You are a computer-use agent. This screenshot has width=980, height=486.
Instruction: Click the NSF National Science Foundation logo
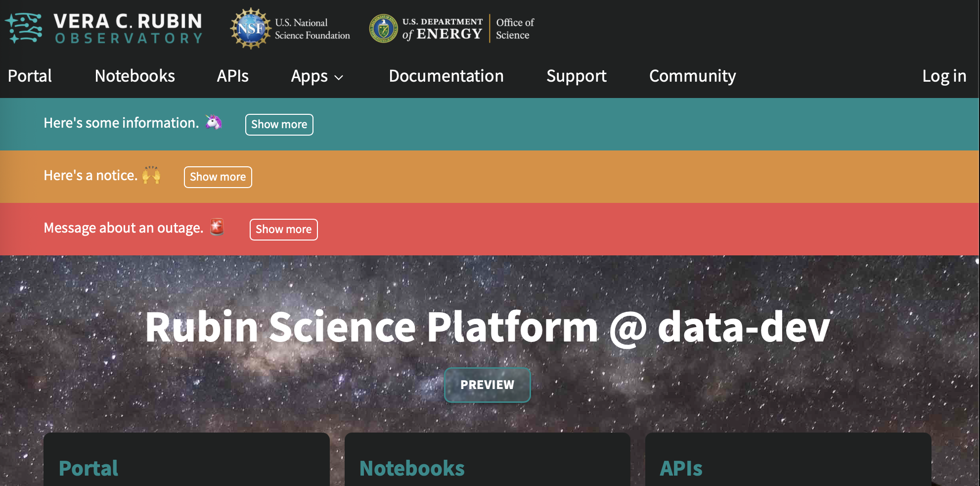(x=251, y=29)
